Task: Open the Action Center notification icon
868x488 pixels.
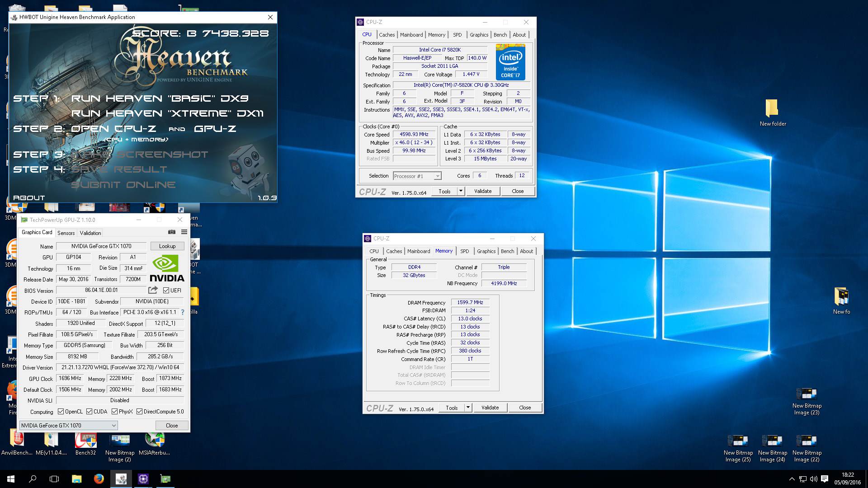Action: tap(825, 479)
